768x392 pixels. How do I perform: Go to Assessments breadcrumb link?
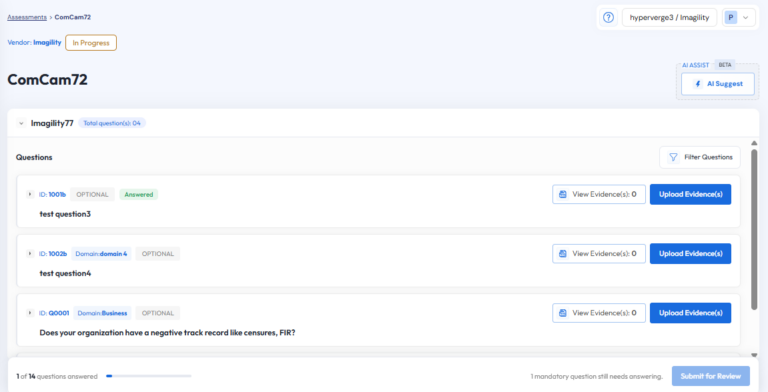point(27,17)
